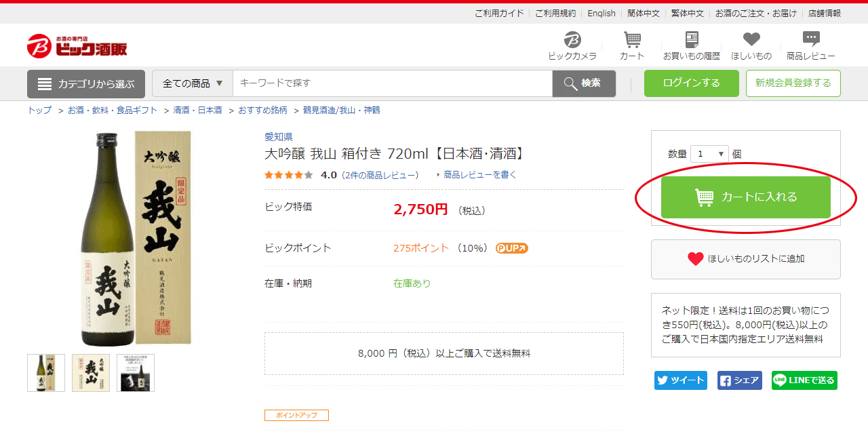Screen dimensions: 868x436
Task: Select second label close-up thumbnail
Action: 91,373
